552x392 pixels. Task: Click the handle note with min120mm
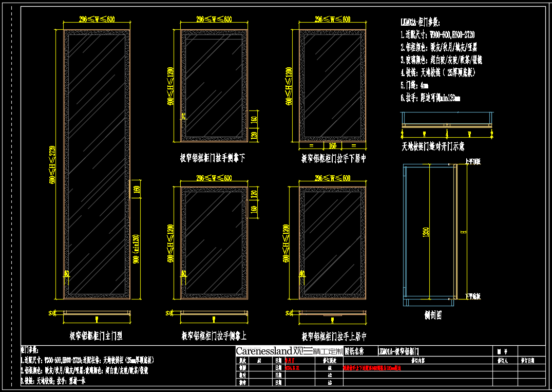[x=430, y=98]
